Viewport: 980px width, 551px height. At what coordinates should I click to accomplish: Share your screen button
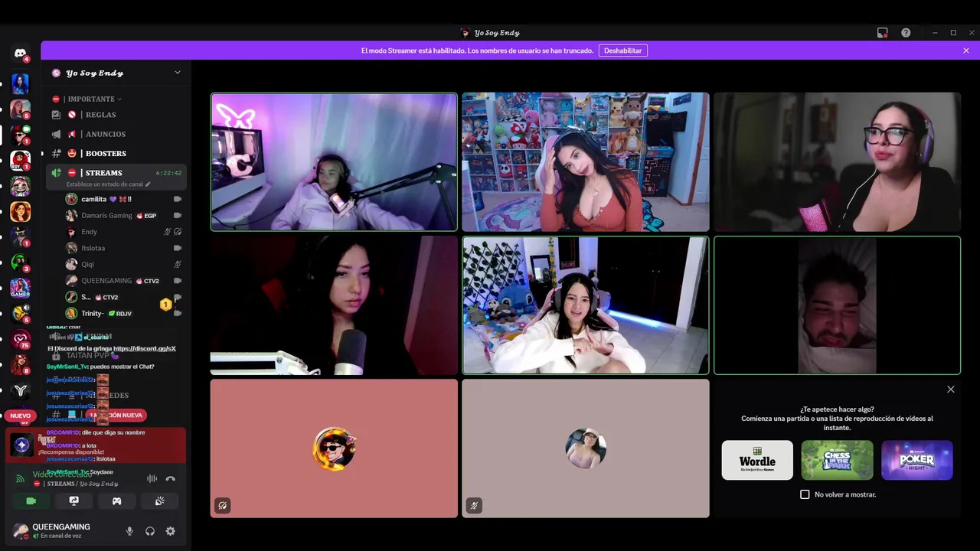coord(73,500)
